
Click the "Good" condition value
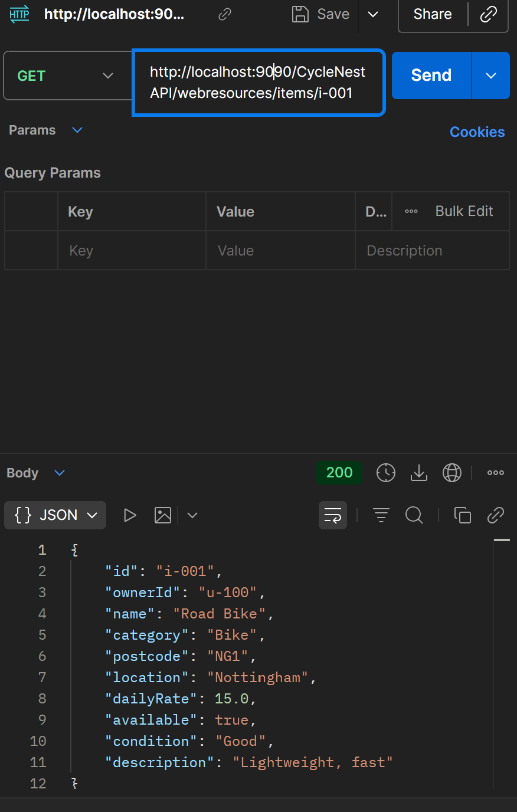click(x=241, y=741)
